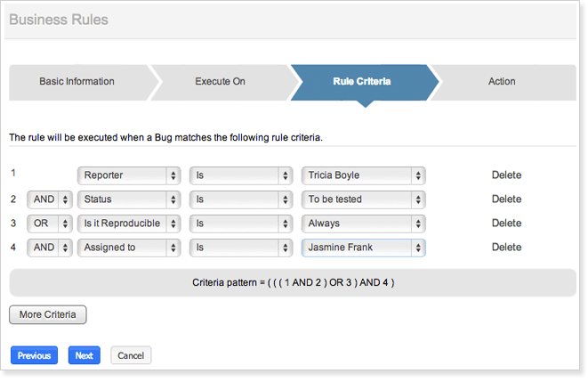This screenshot has height=382, width=588.
Task: Change the Is it Reproducible field dropdown
Action: pos(129,224)
